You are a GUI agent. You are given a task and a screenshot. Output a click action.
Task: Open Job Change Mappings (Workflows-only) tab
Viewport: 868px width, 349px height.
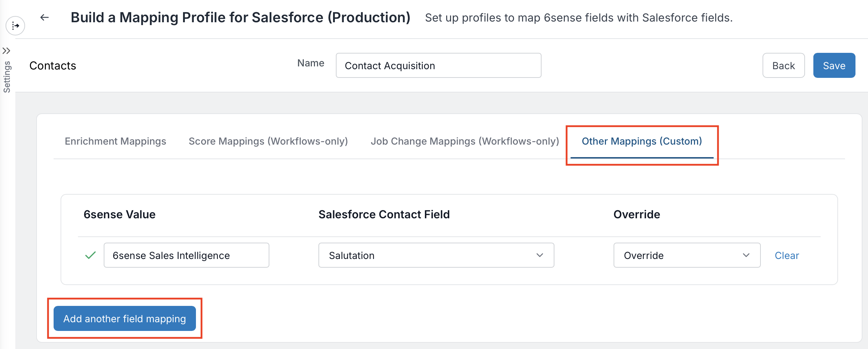point(465,141)
